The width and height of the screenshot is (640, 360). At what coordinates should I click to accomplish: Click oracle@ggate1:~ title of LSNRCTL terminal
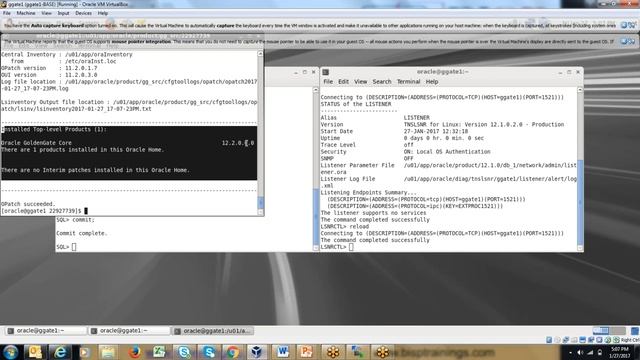coord(442,72)
